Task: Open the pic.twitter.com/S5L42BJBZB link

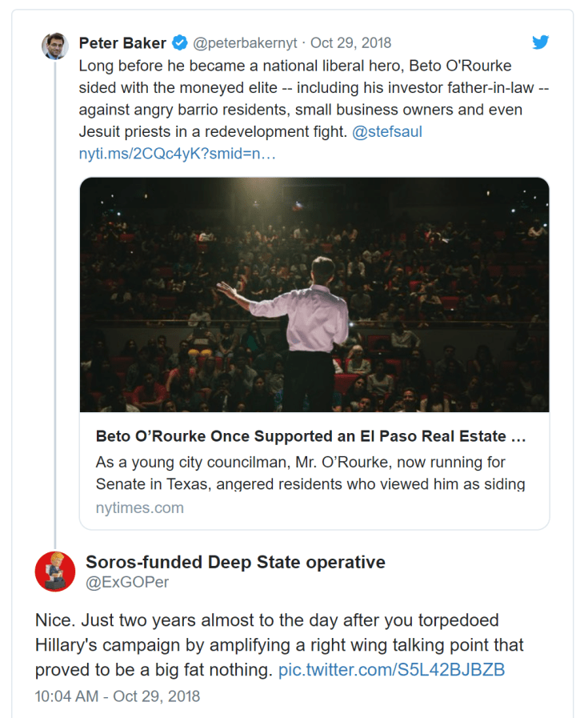Action: click(391, 669)
